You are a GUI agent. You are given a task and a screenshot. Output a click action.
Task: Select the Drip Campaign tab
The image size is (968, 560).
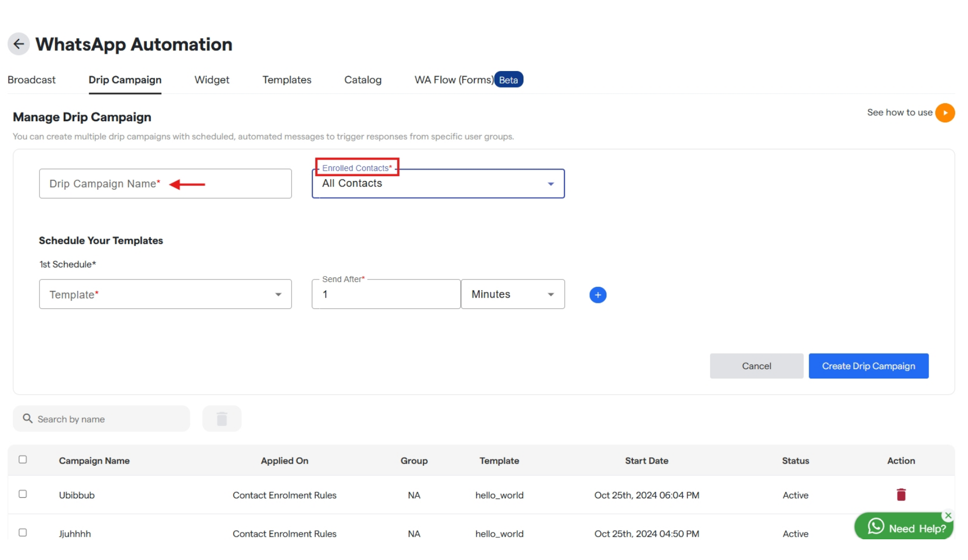(125, 80)
